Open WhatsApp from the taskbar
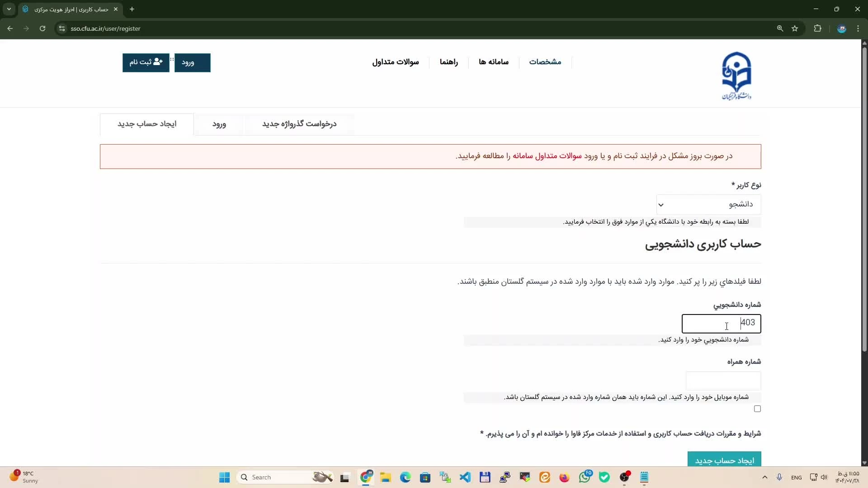The width and height of the screenshot is (868, 488). (x=585, y=477)
